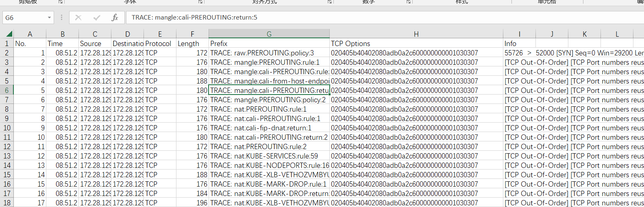644x207 pixels.
Task: Open the 剪贴板 group dialog launcher
Action: [61, 2]
